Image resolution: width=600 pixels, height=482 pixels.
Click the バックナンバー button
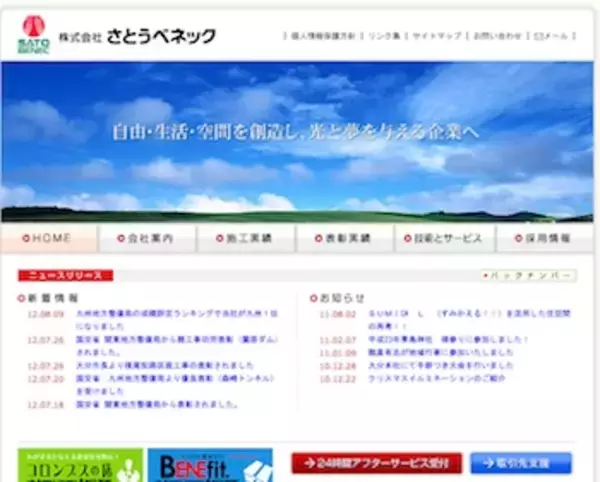[529, 275]
